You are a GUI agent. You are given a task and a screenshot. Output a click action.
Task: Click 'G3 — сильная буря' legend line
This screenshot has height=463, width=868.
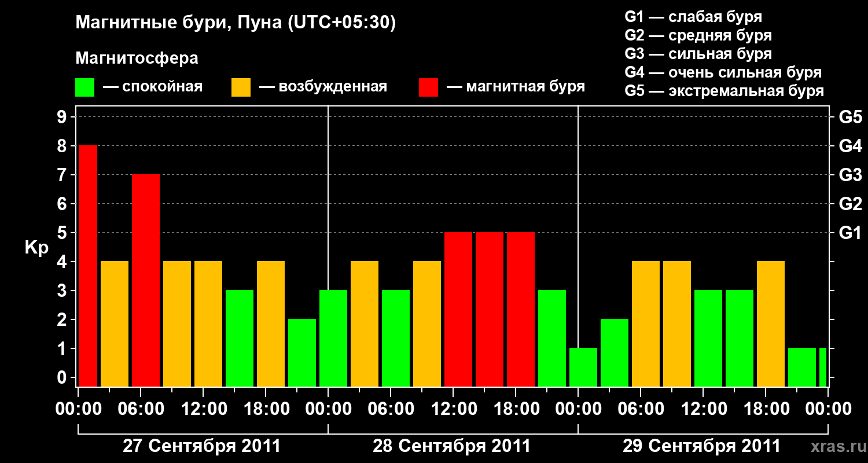[x=698, y=54]
